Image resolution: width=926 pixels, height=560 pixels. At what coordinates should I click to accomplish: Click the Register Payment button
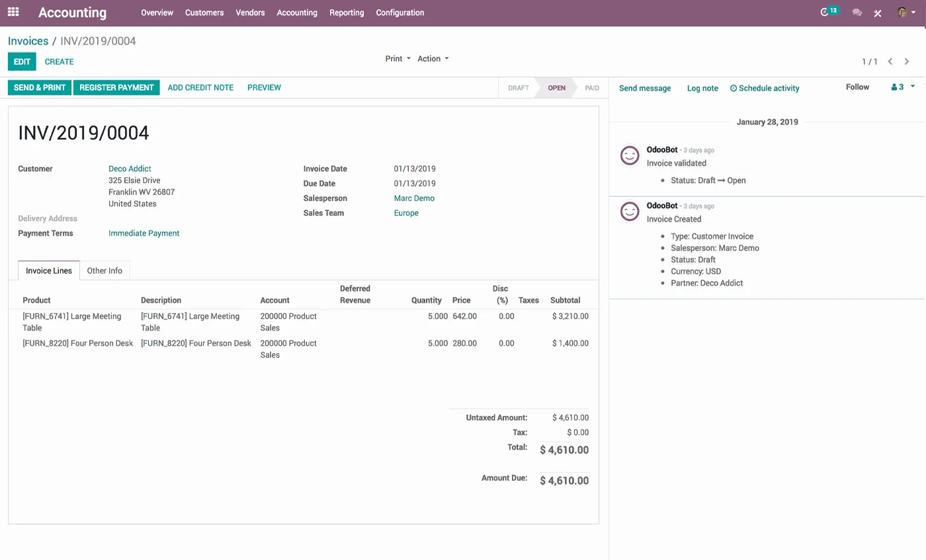116,87
